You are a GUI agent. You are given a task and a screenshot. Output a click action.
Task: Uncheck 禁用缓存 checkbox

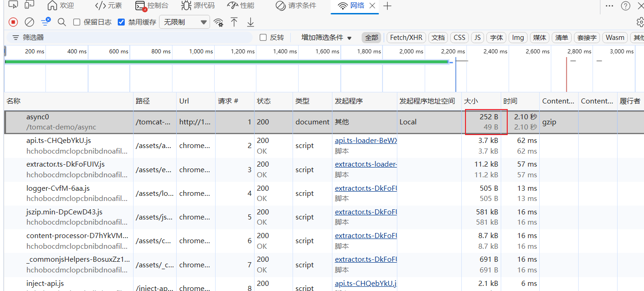pos(121,22)
